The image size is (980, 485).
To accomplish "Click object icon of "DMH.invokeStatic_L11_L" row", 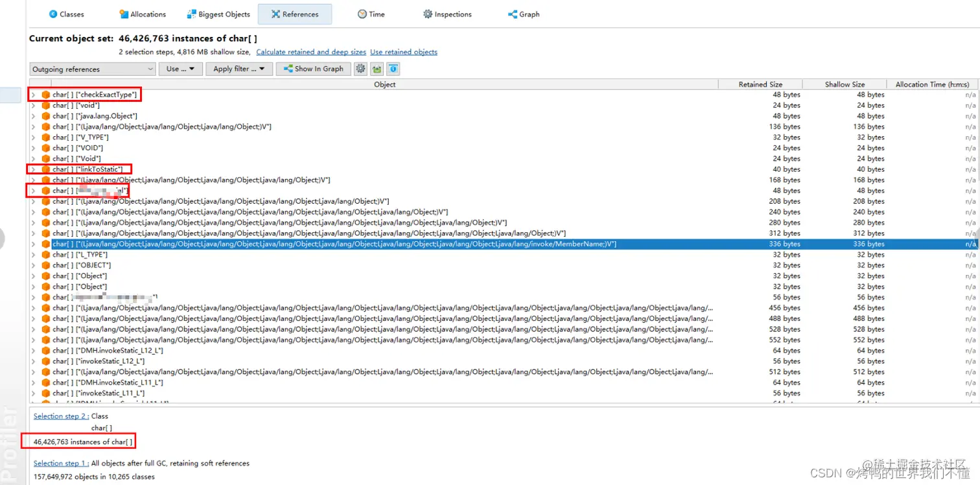I will coord(46,383).
